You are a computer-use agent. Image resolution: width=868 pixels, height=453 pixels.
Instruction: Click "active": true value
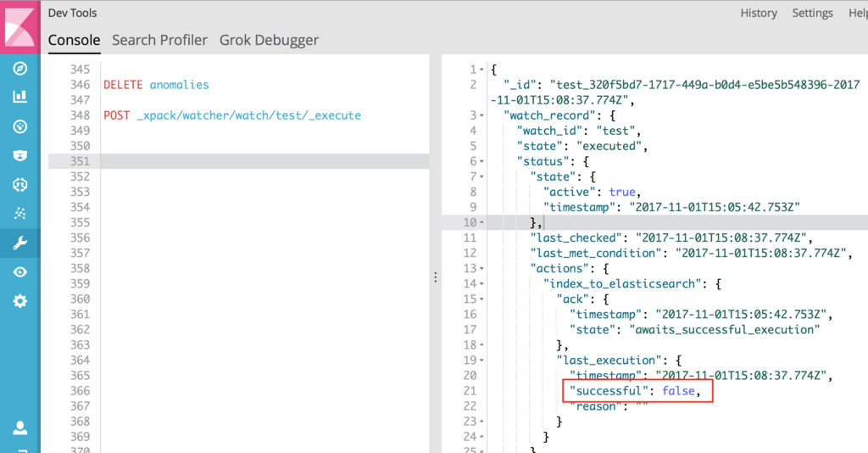click(622, 193)
